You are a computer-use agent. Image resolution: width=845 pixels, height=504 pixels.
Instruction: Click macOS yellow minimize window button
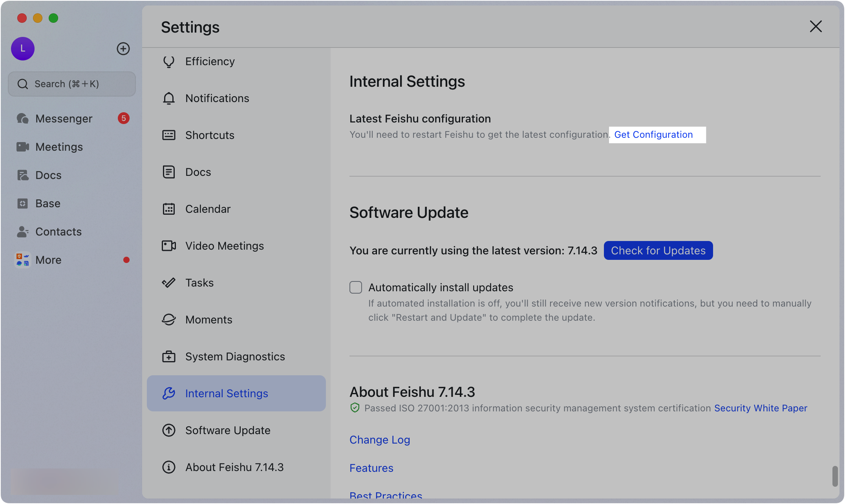(x=38, y=18)
